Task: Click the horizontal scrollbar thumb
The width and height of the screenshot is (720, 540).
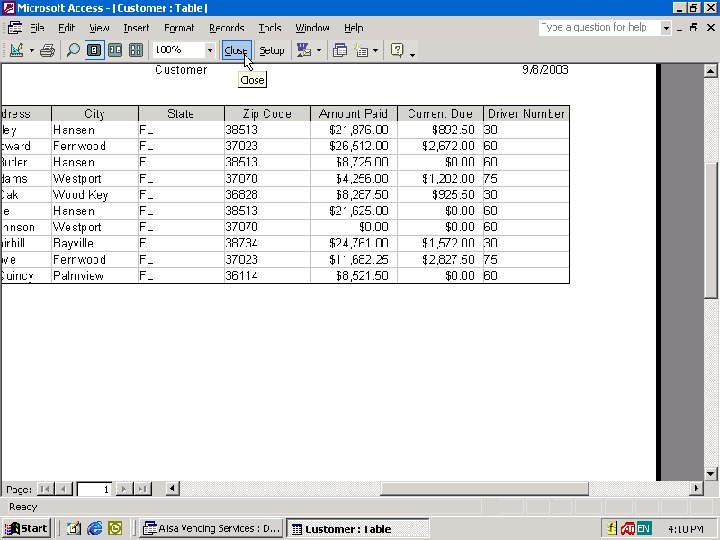Action: click(x=484, y=488)
